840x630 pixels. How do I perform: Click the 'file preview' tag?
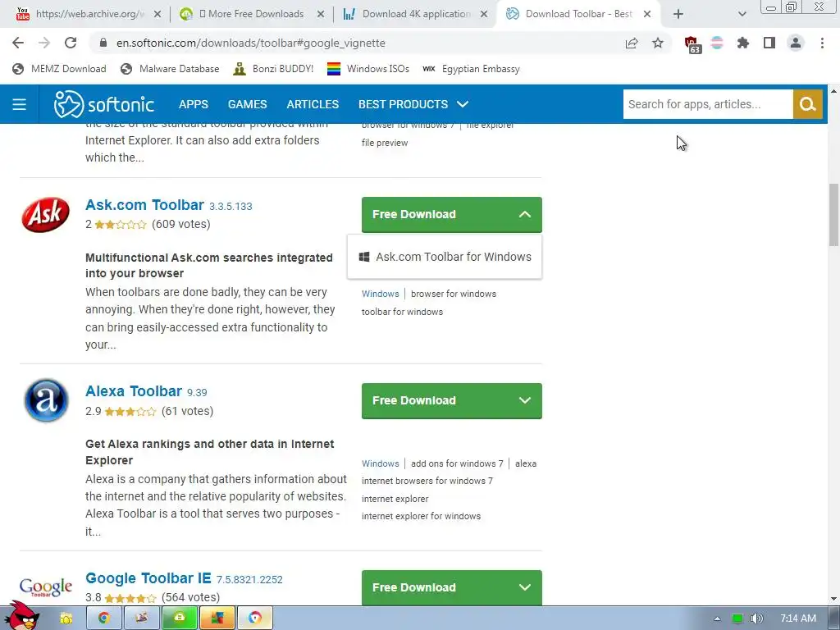[x=385, y=143]
